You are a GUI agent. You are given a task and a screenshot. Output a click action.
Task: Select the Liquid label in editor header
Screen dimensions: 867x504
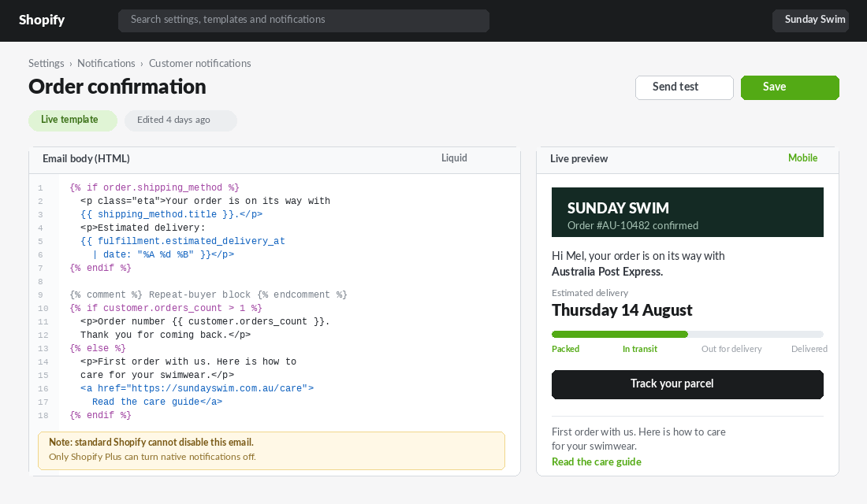point(454,158)
